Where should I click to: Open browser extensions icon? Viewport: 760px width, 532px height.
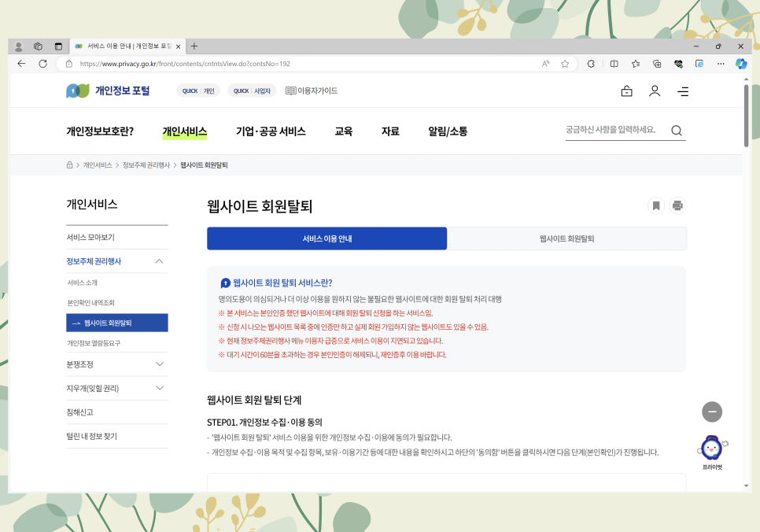click(x=591, y=64)
